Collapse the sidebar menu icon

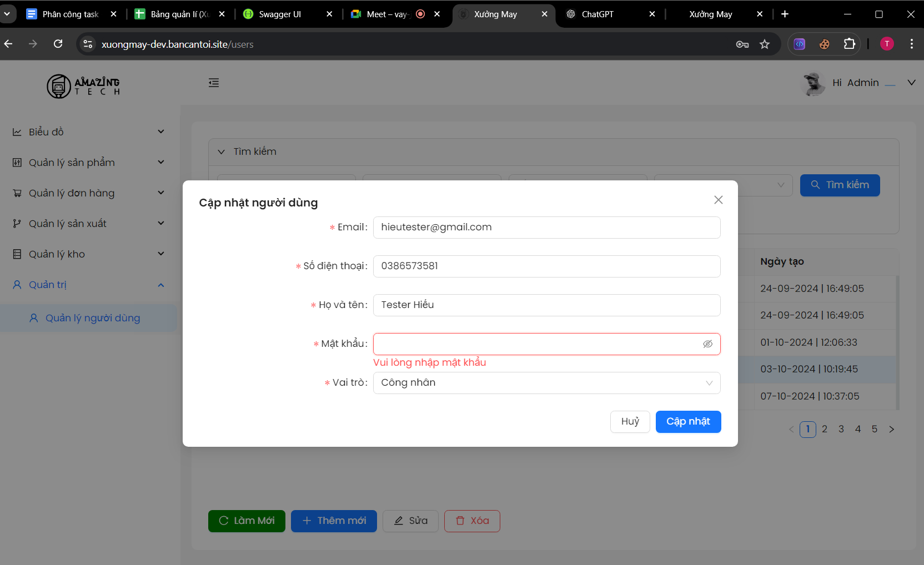click(x=214, y=83)
